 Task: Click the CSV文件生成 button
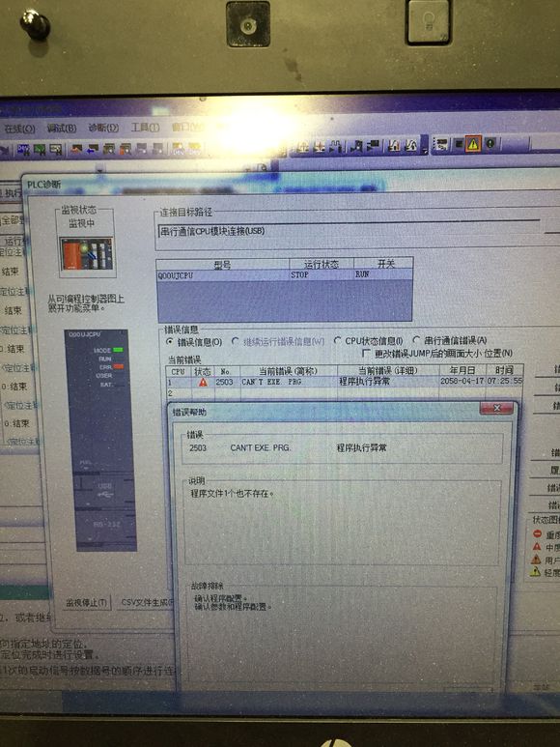coord(146,602)
